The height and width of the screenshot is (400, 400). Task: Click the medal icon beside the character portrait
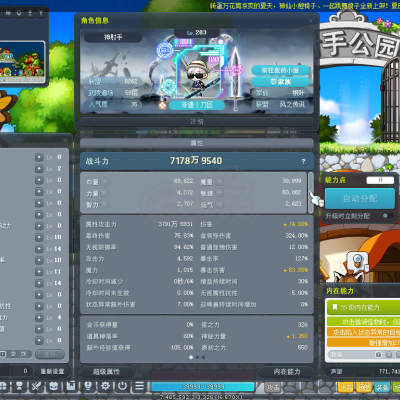[x=162, y=105]
